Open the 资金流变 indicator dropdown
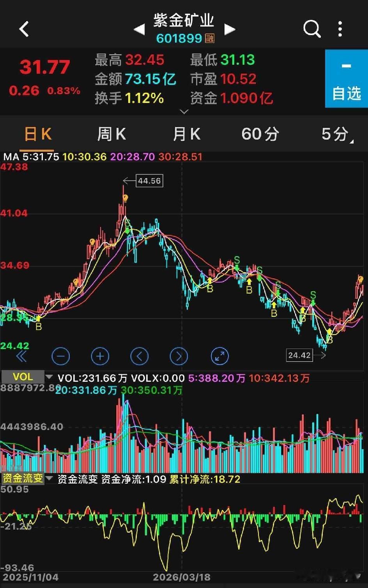Image resolution: width=368 pixels, height=588 pixels. (x=27, y=478)
